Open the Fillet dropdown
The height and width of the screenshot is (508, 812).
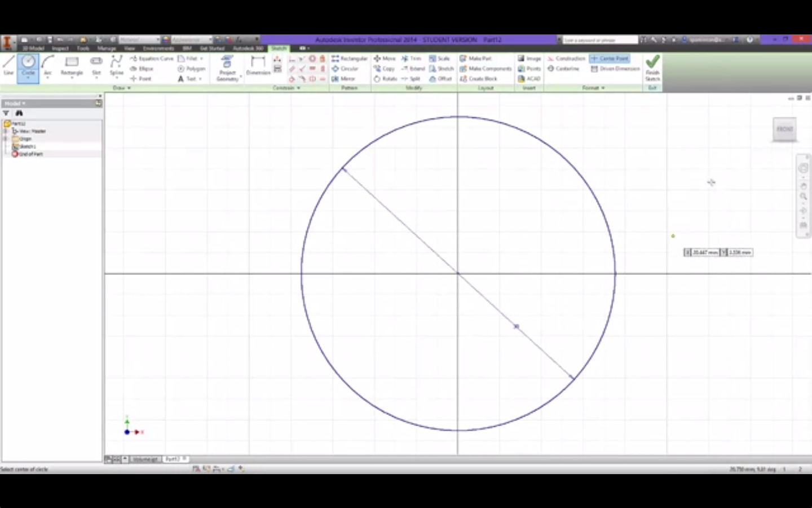[x=201, y=59]
